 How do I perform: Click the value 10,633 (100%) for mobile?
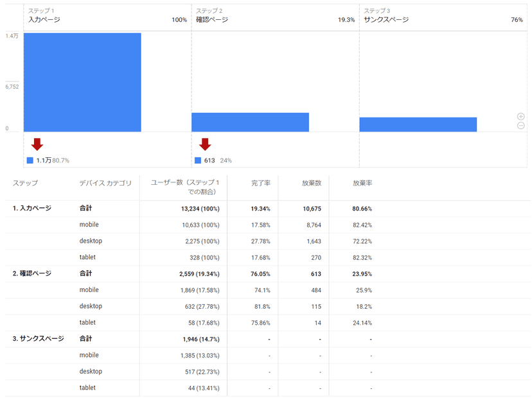coord(200,225)
